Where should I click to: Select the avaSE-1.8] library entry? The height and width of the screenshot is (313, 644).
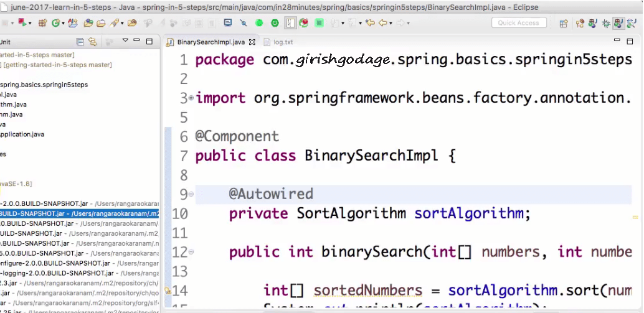[x=16, y=184]
